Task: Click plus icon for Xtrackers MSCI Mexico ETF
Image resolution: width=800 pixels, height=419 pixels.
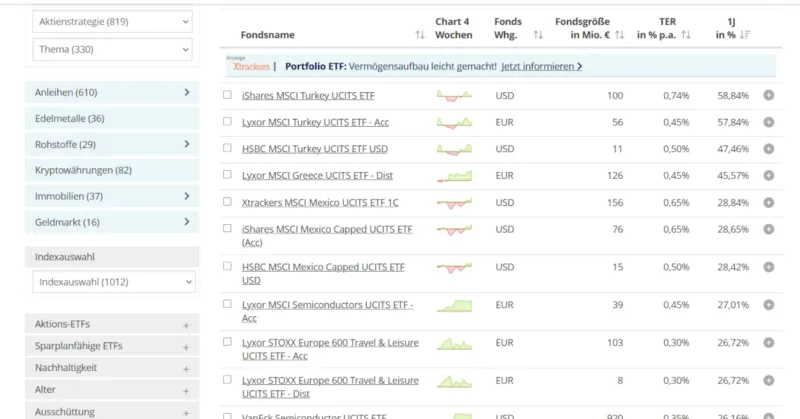Action: (x=768, y=202)
